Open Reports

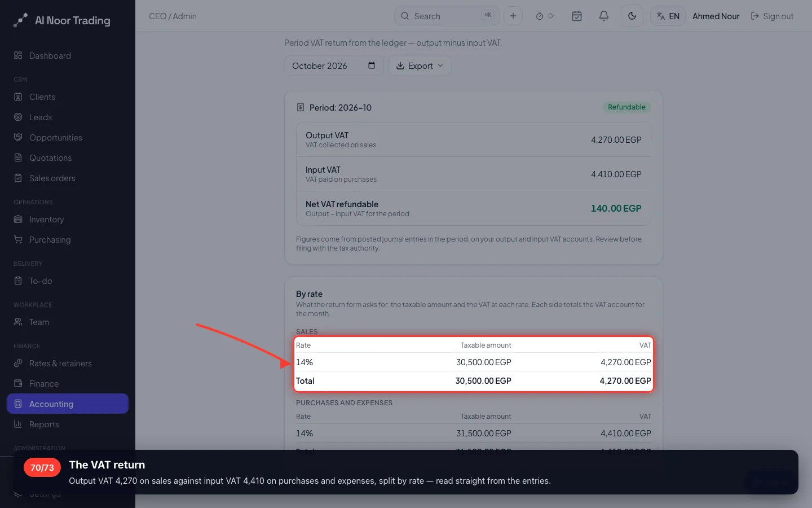coord(68,424)
